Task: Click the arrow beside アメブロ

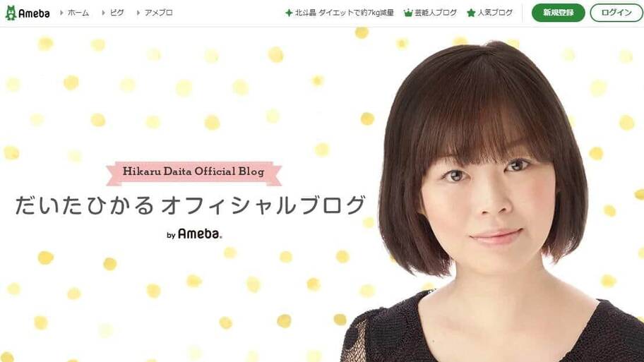Action: click(x=138, y=13)
